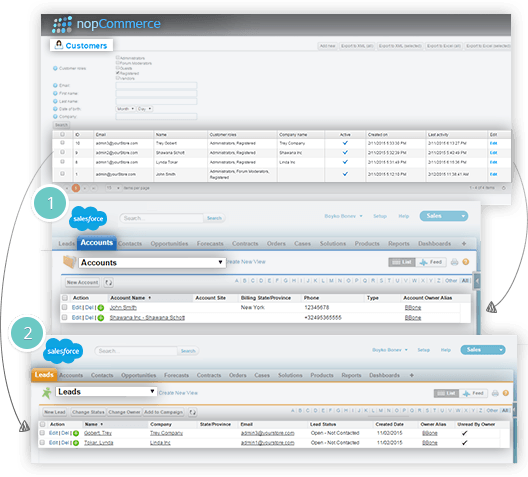The width and height of the screenshot is (528, 477).
Task: Toggle the select-all checkbox in customers grid
Action: click(x=62, y=134)
